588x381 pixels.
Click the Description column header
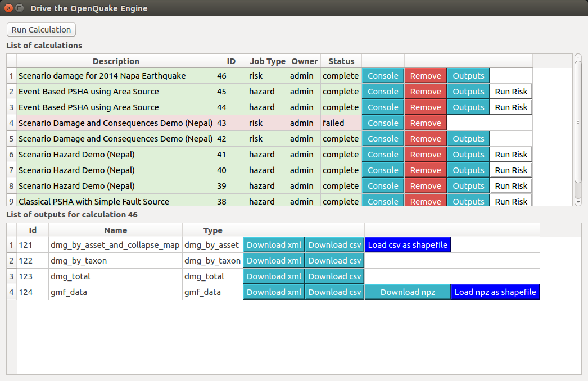point(116,61)
